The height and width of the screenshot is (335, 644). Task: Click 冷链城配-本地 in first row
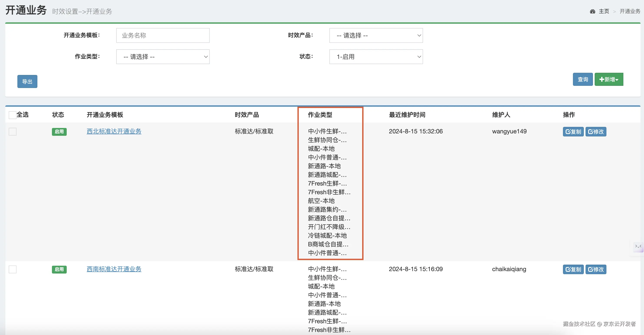pos(327,235)
